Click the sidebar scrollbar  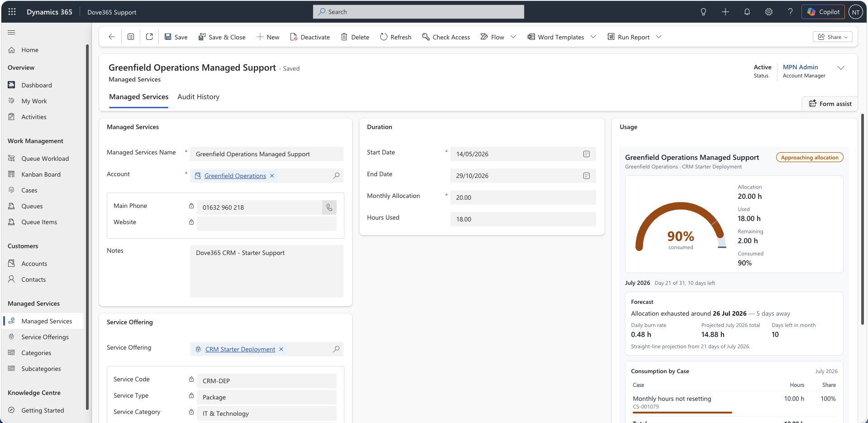[x=87, y=226]
